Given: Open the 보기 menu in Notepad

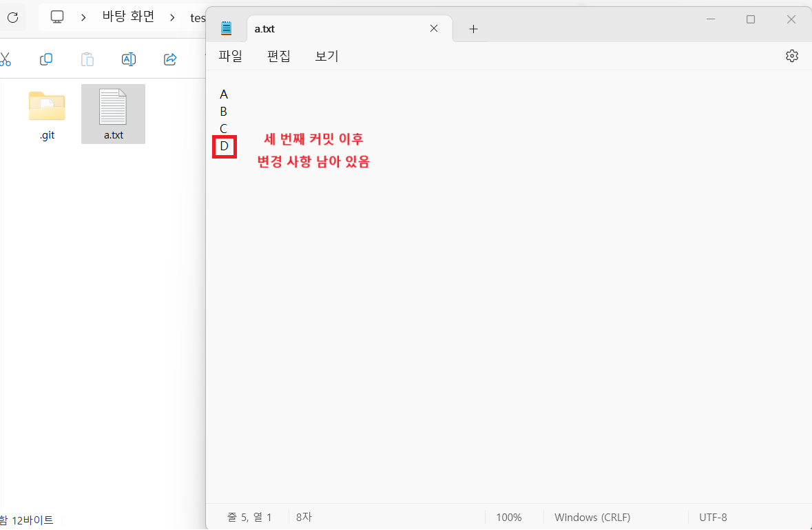Looking at the screenshot, I should 326,56.
